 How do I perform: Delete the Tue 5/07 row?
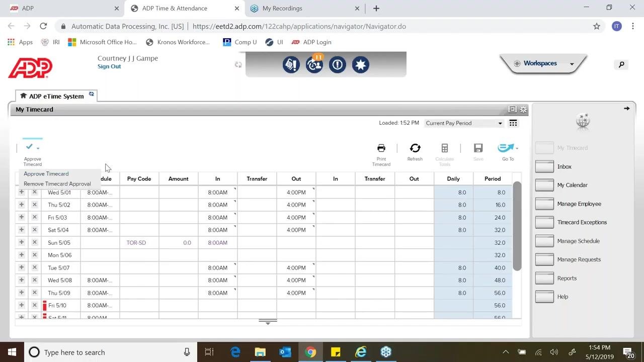[x=35, y=267]
